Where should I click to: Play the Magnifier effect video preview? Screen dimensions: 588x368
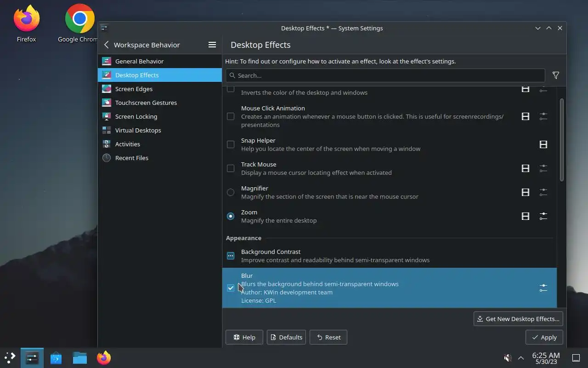pyautogui.click(x=526, y=192)
